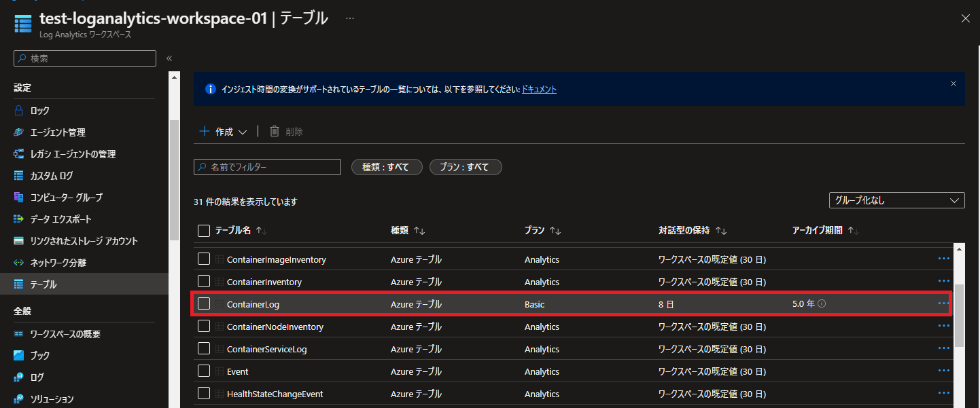The width and height of the screenshot is (980, 408).
Task: Open the ellipsis menu for ContainerServiceLog
Action: tap(943, 348)
